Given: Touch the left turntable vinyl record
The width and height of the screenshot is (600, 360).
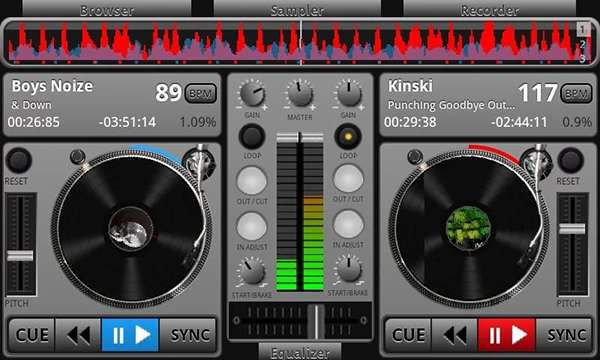Looking at the screenshot, I should coord(131,230).
